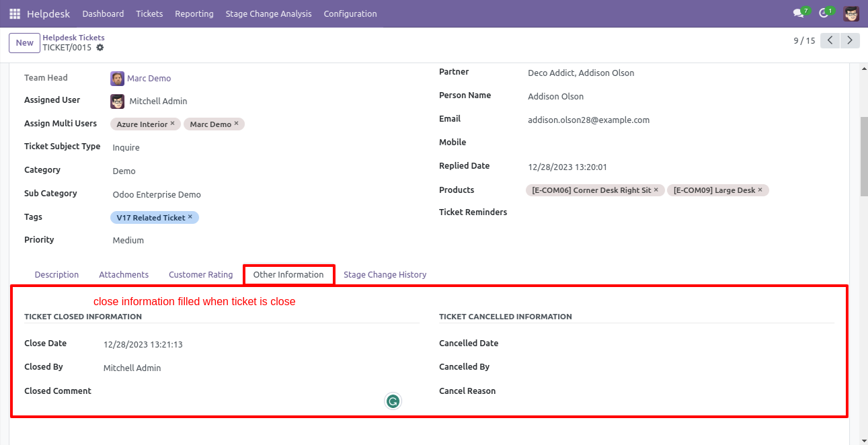This screenshot has width=868, height=445.
Task: Open the Priority field showing Medium
Action: pos(265,240)
